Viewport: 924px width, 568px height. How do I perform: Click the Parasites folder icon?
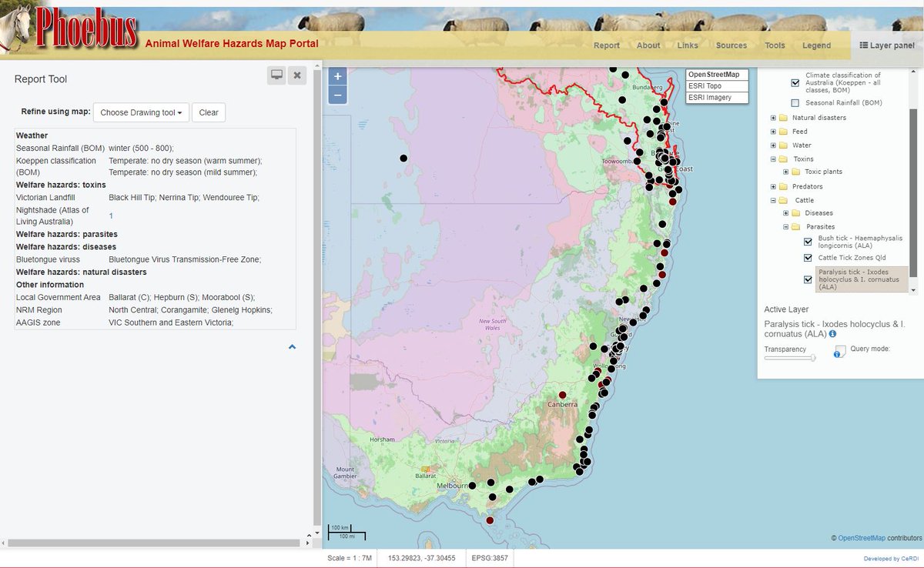[x=796, y=227]
